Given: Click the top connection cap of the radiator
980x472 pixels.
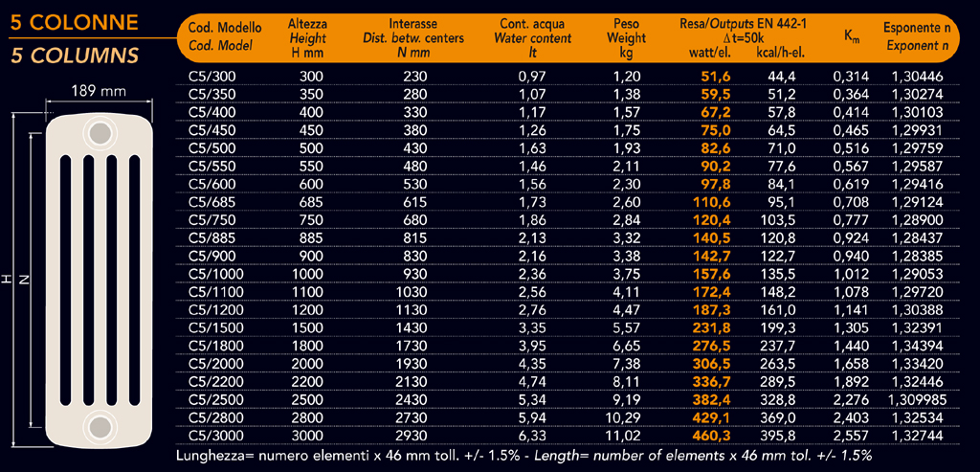Looking at the screenshot, I should tap(99, 131).
